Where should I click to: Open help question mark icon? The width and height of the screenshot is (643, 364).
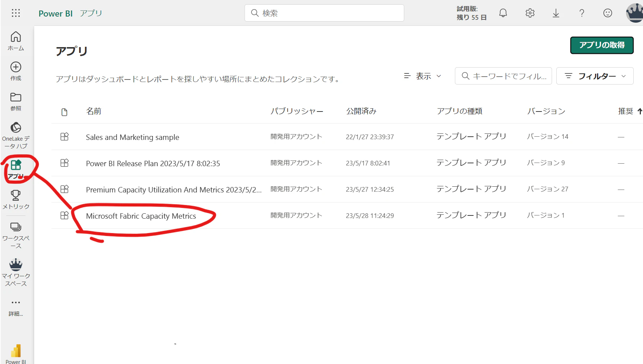(x=582, y=13)
